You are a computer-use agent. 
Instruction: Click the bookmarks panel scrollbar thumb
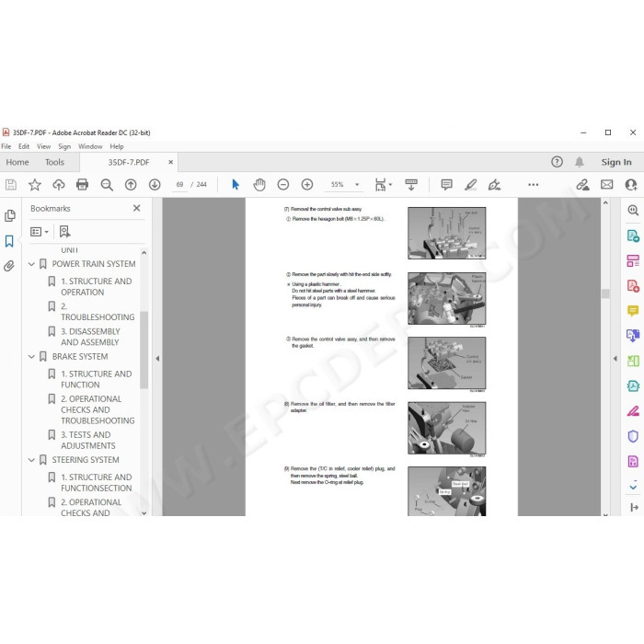pyautogui.click(x=144, y=350)
